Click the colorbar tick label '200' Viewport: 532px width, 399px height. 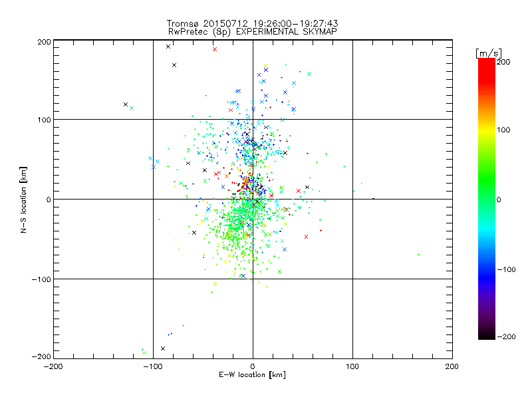pyautogui.click(x=503, y=62)
